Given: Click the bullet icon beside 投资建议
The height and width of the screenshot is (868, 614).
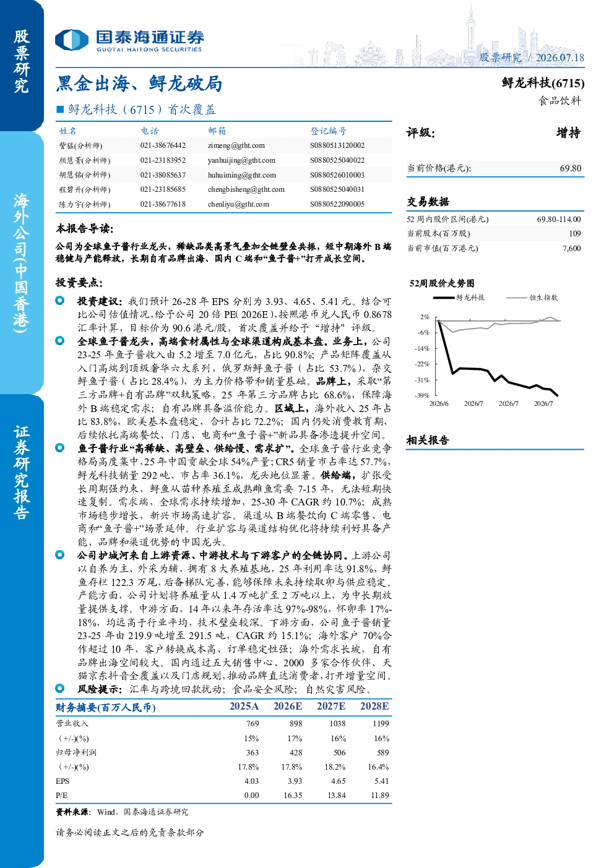Looking at the screenshot, I should [x=60, y=301].
